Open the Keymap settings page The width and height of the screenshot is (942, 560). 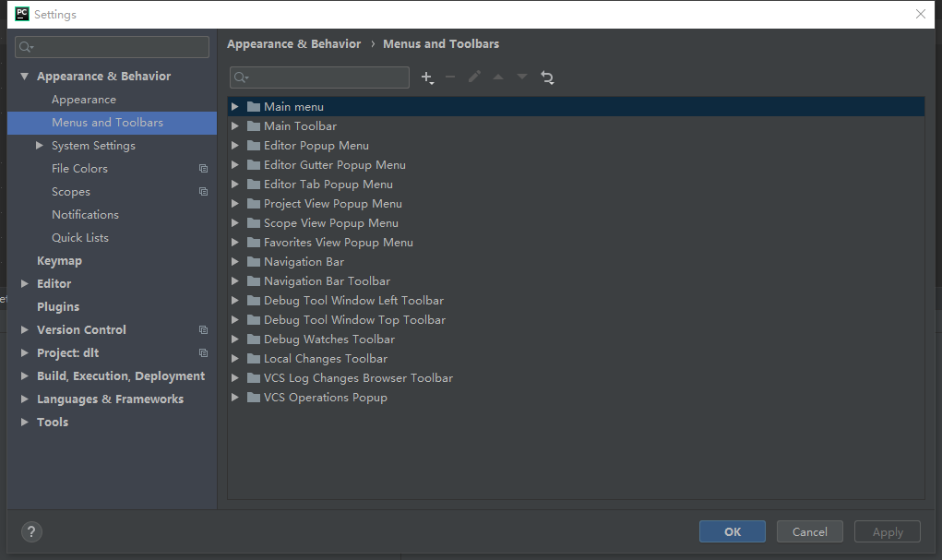point(57,260)
